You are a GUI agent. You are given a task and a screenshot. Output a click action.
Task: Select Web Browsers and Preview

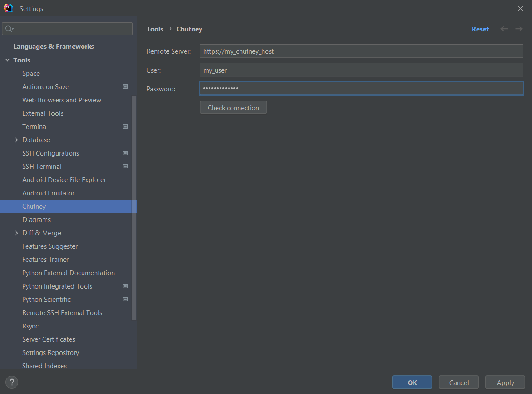[x=62, y=100]
